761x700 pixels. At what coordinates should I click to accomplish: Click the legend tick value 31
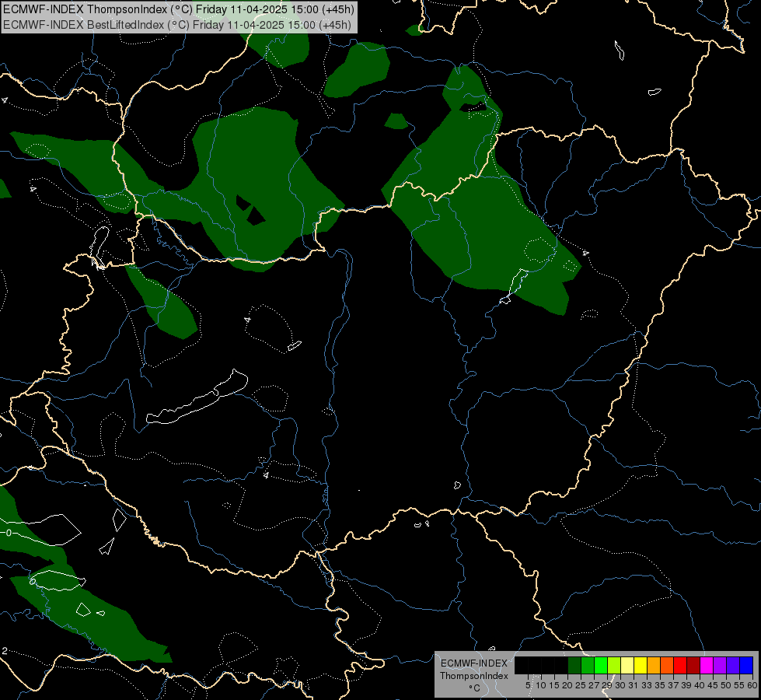point(634,685)
